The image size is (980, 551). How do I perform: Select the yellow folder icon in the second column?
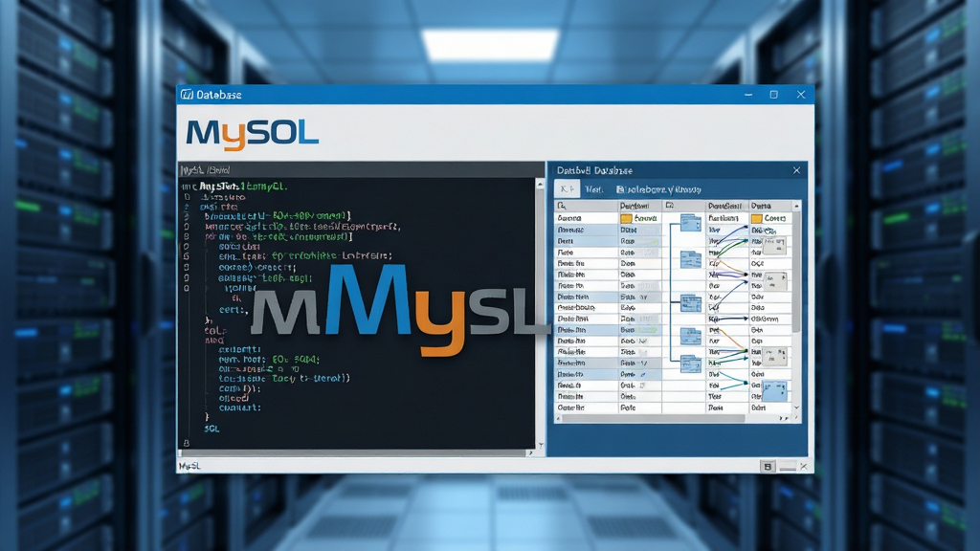tap(626, 218)
